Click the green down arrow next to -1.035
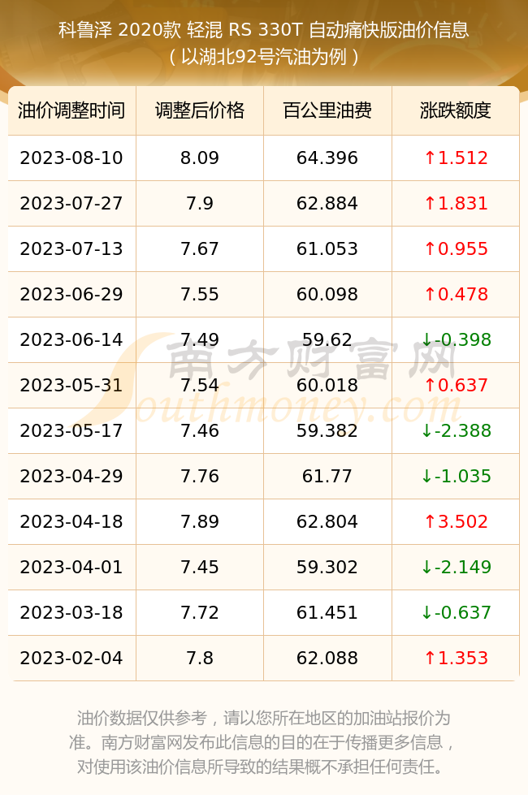This screenshot has width=528, height=812. (426, 477)
